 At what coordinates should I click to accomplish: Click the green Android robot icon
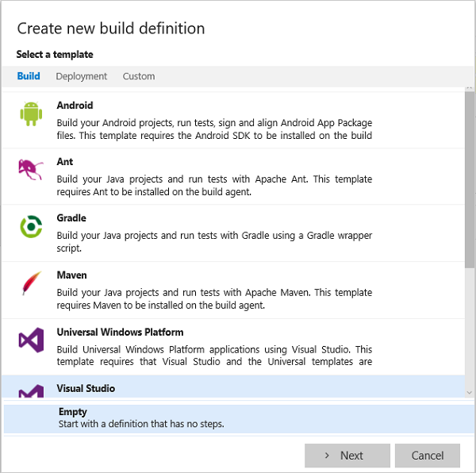tap(31, 114)
